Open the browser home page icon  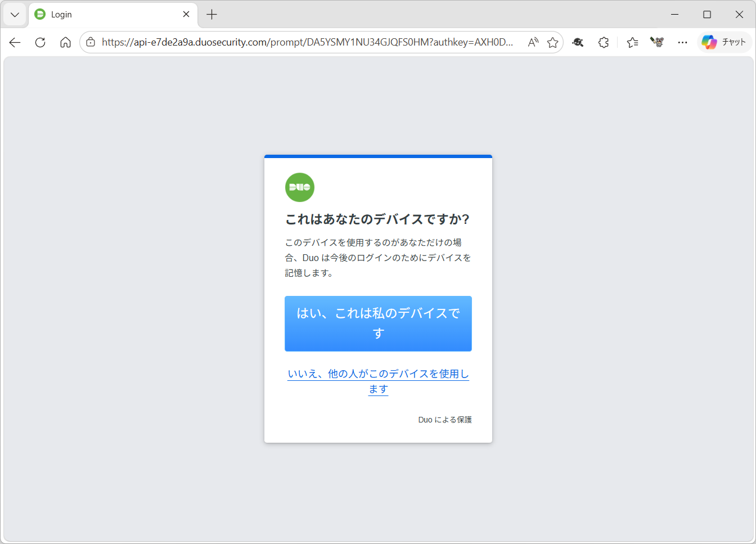coord(65,42)
